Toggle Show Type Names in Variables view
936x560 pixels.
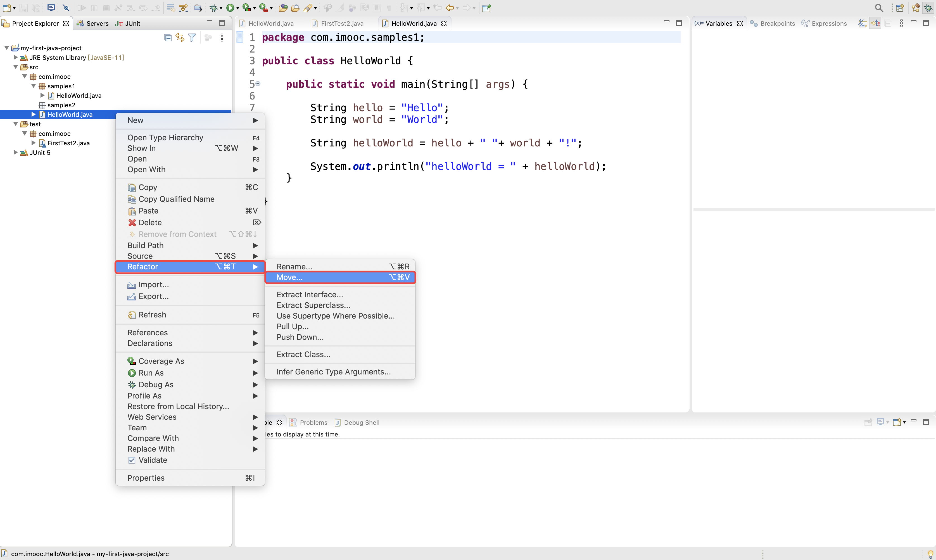[863, 23]
